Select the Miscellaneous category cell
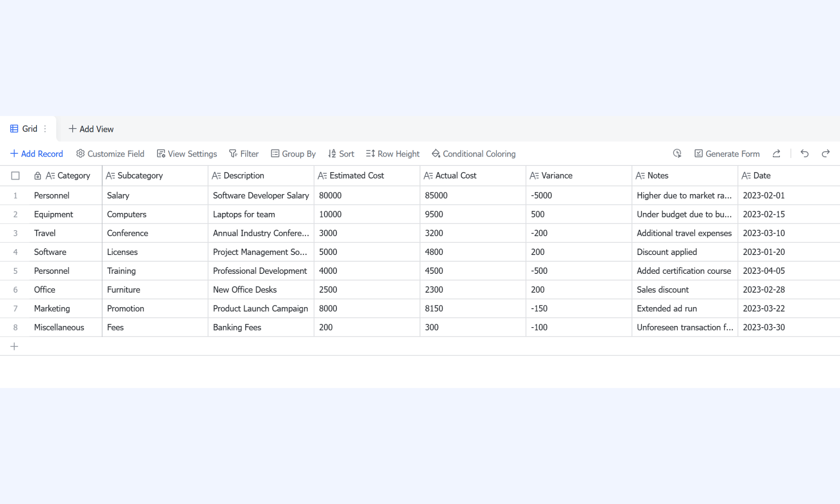The image size is (840, 504). click(66, 327)
